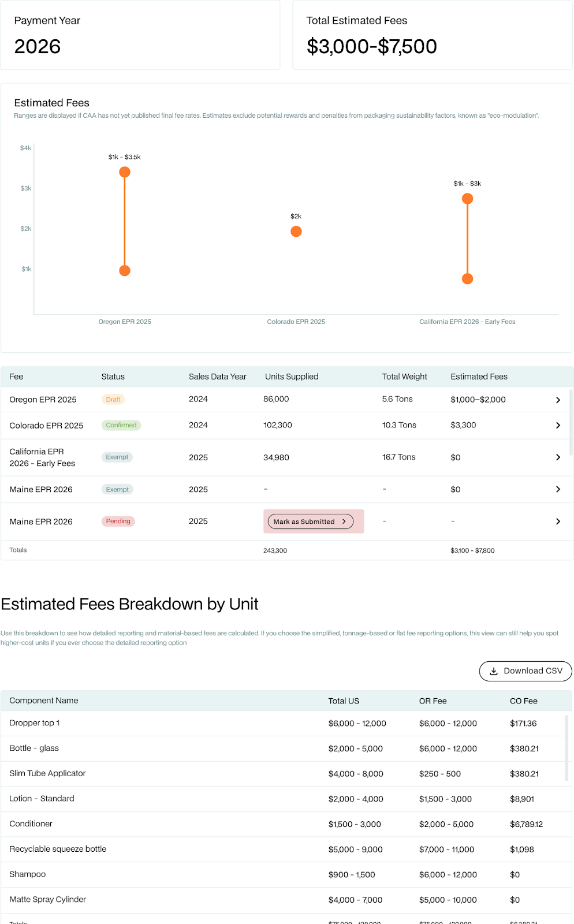The height and width of the screenshot is (924, 574).
Task: Click the Exempt badge on California EPR row
Action: point(117,457)
